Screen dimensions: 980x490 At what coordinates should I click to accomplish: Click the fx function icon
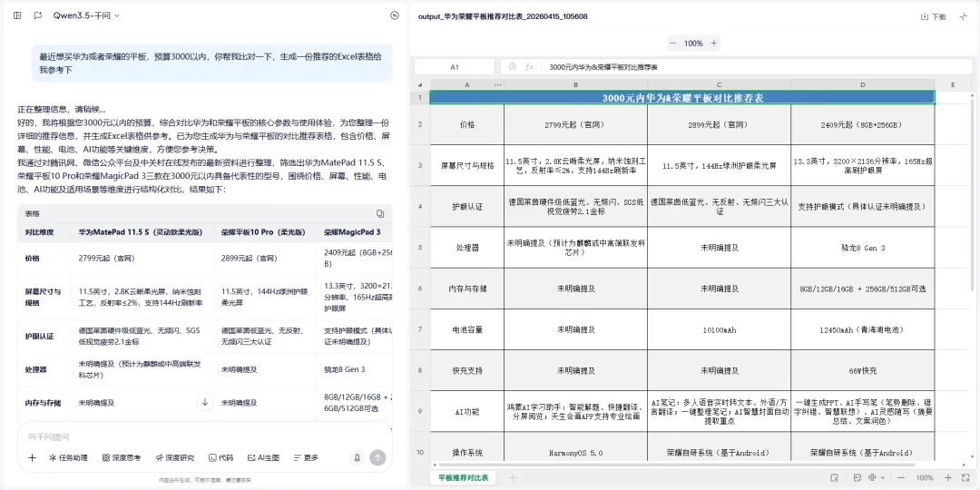tap(529, 67)
